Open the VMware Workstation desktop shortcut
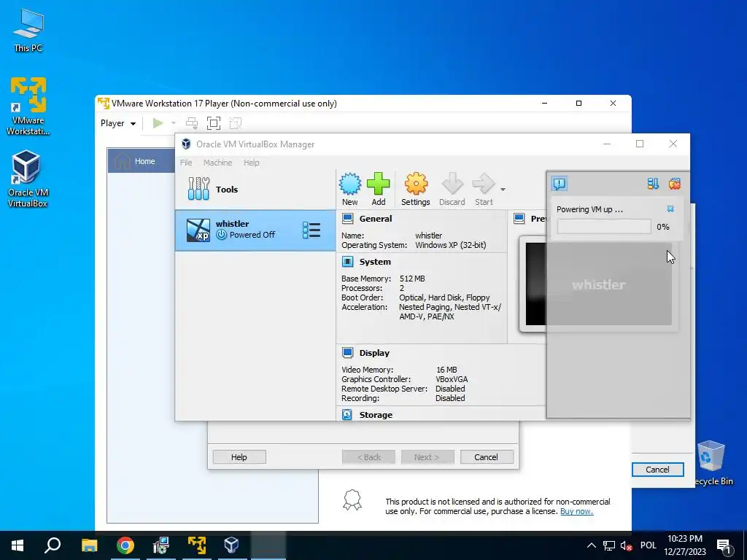Image resolution: width=747 pixels, height=560 pixels. pyautogui.click(x=28, y=106)
